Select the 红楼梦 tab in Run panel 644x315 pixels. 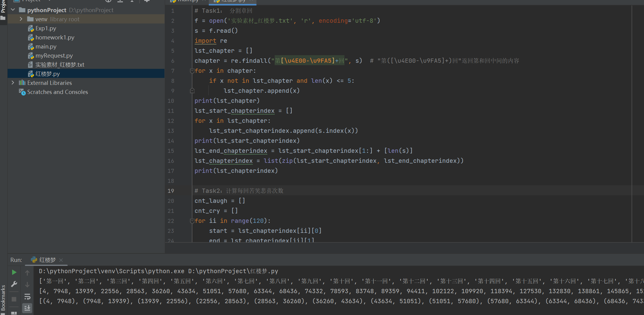(x=47, y=260)
